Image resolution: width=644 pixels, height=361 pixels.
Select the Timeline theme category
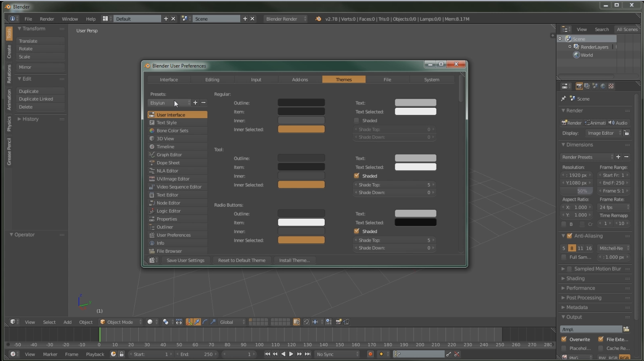click(177, 147)
